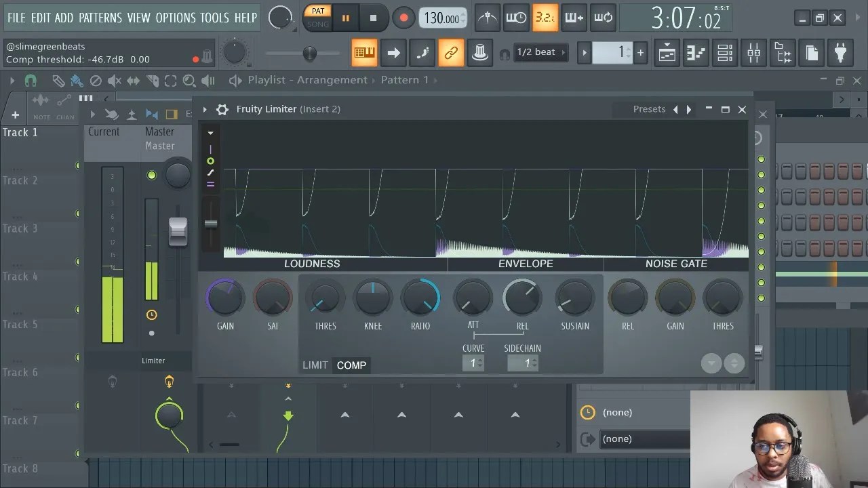Select previous preset arrow
Image resolution: width=868 pixels, height=488 pixels.
click(x=675, y=109)
